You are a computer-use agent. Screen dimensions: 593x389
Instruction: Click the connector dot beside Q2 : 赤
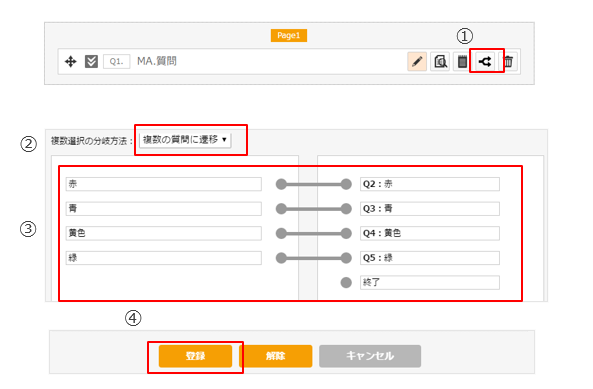pos(346,184)
